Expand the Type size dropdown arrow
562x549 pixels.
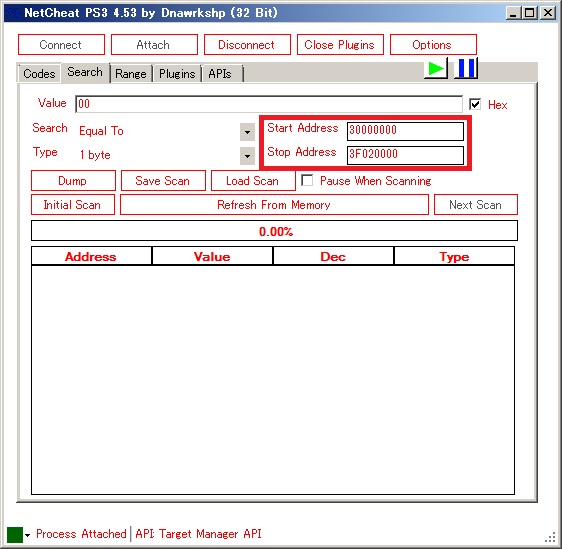pos(247,156)
